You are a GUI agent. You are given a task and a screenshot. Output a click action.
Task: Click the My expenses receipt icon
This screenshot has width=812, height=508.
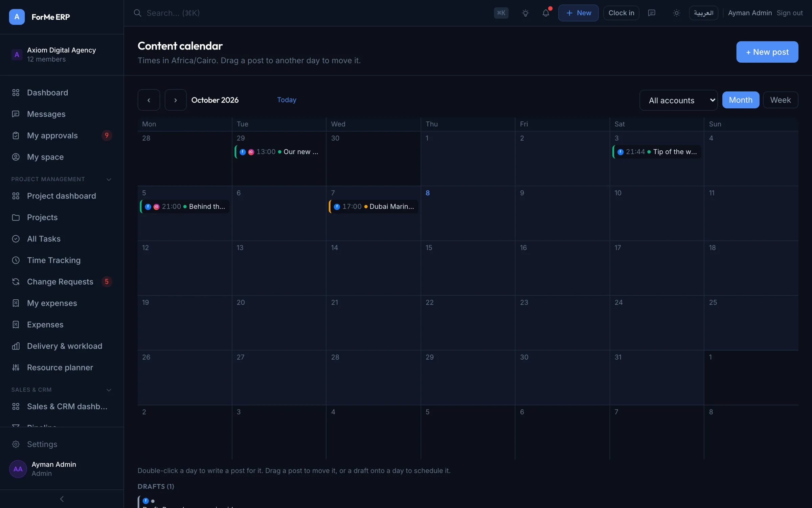coord(16,303)
